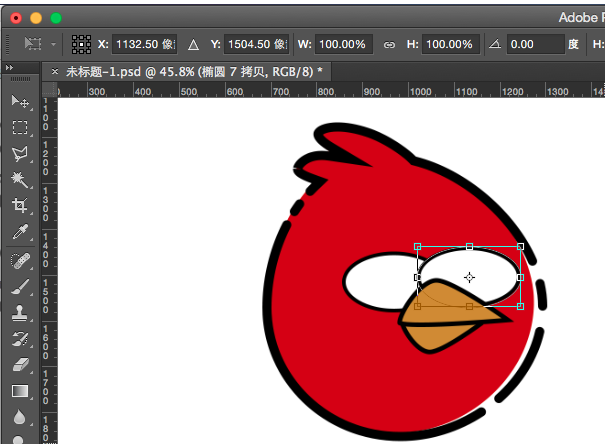Click the tools panel grip bar
This screenshot has height=444, width=605.
[x=20, y=79]
